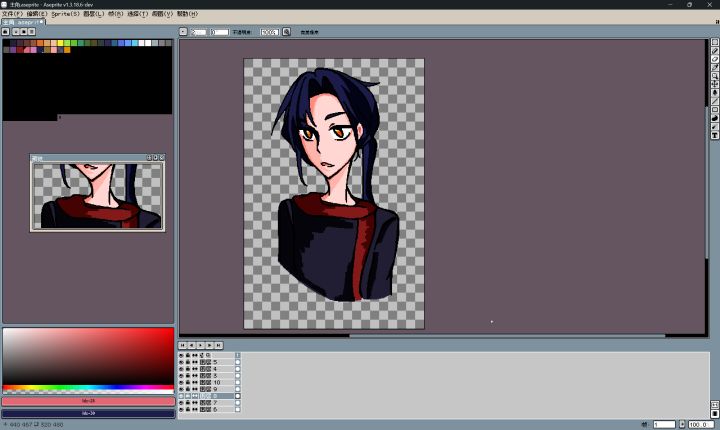Select the rectangle shape tool
The width and height of the screenshot is (720, 430).
715,110
